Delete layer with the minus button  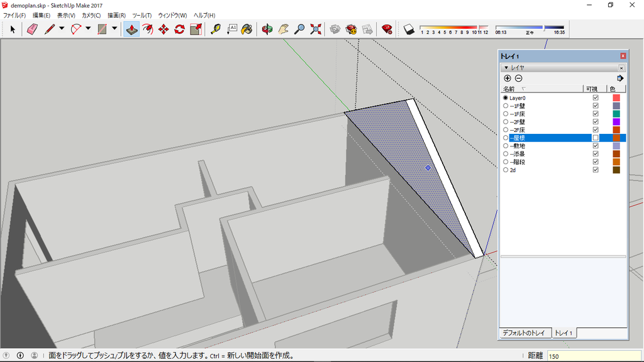click(519, 79)
